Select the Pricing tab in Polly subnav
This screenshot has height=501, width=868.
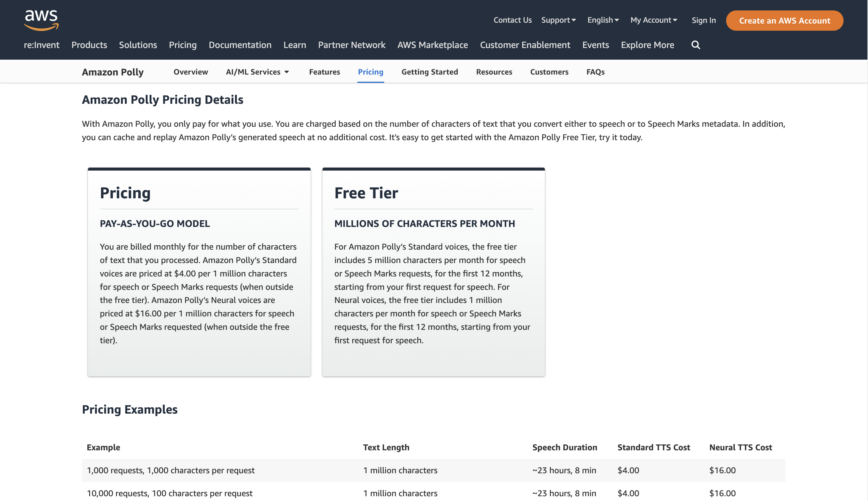[371, 72]
